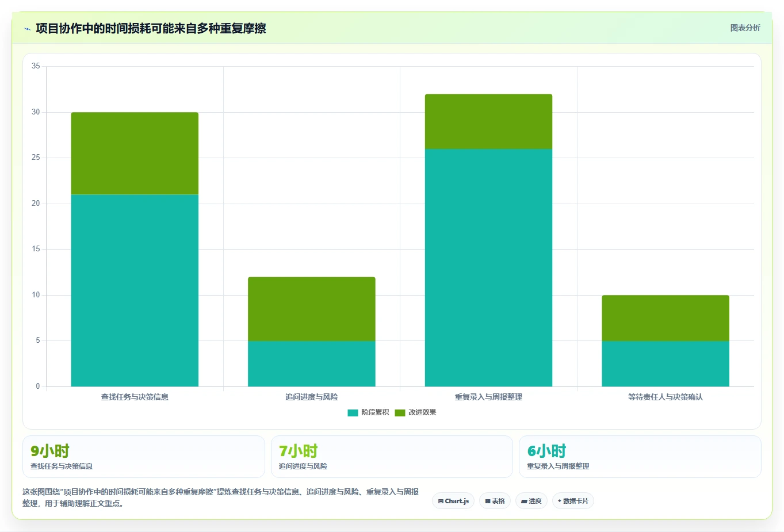Toggle the 阶段累积 legend series
Image resolution: width=784 pixels, height=532 pixels.
point(368,412)
